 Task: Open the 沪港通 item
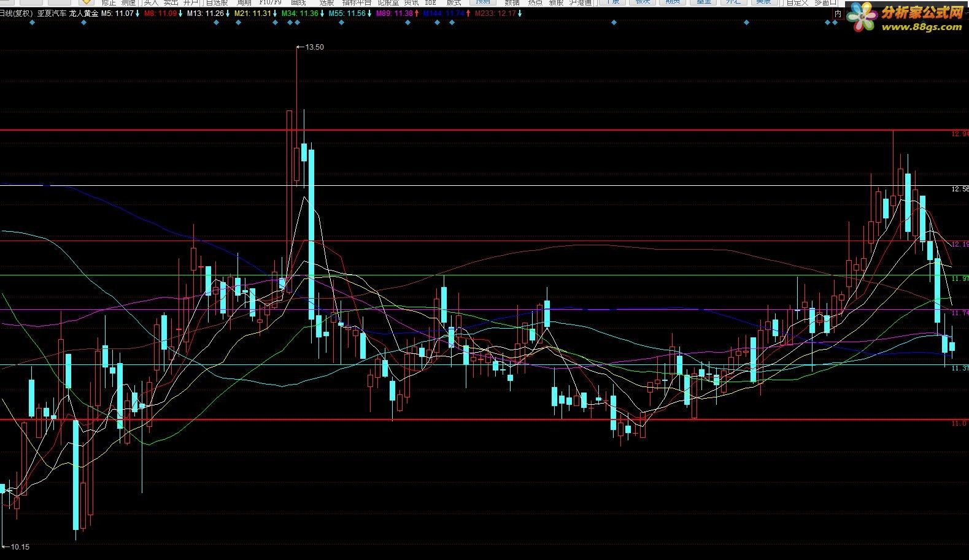point(581,3)
